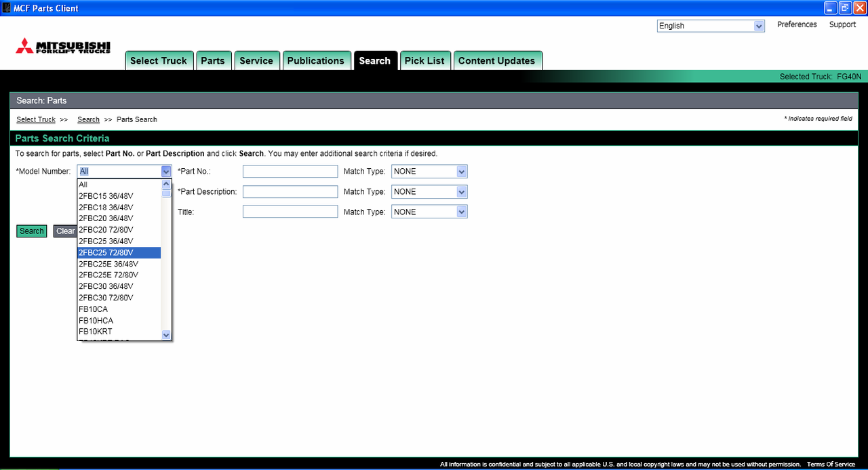Screen dimensions: 868x470
Task: Switch to the Pick List tab
Action: tap(425, 60)
